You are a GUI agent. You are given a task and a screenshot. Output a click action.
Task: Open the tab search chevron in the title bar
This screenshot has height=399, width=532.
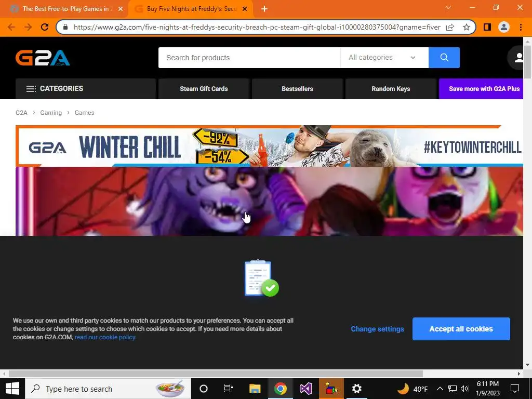coord(448,7)
